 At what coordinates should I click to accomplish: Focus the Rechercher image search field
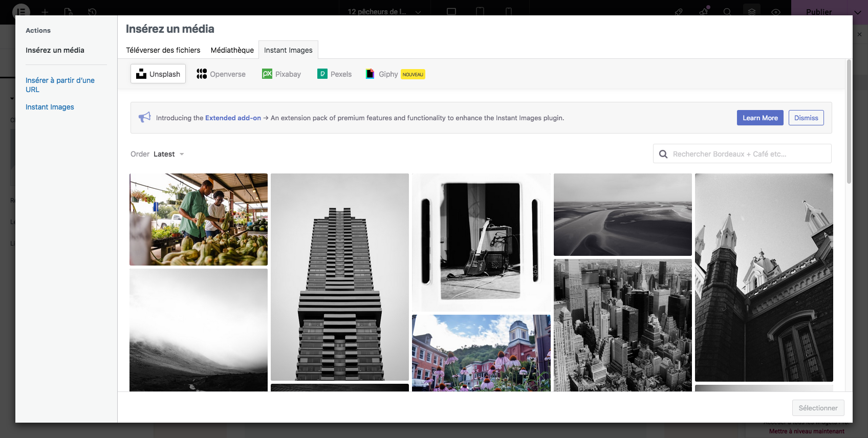[747, 154]
